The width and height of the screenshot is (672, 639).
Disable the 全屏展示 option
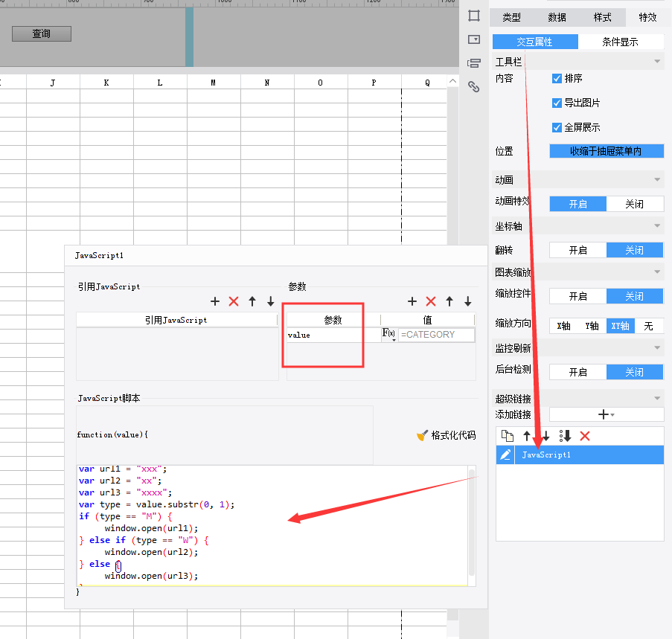pyautogui.click(x=557, y=127)
